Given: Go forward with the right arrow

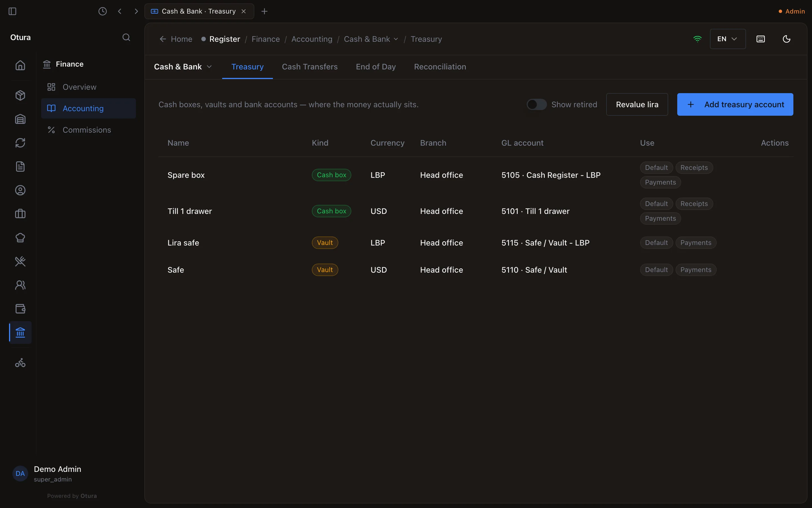Looking at the screenshot, I should (136, 11).
